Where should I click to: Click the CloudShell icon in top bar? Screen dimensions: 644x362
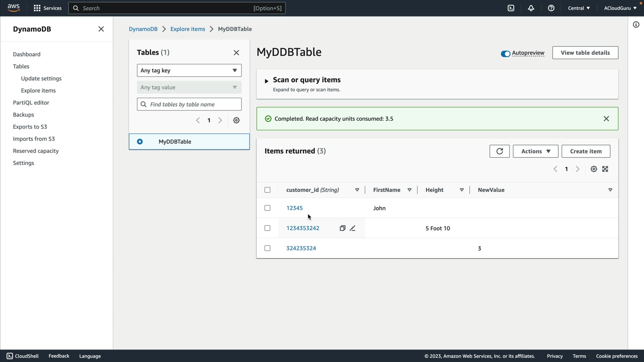tap(511, 8)
